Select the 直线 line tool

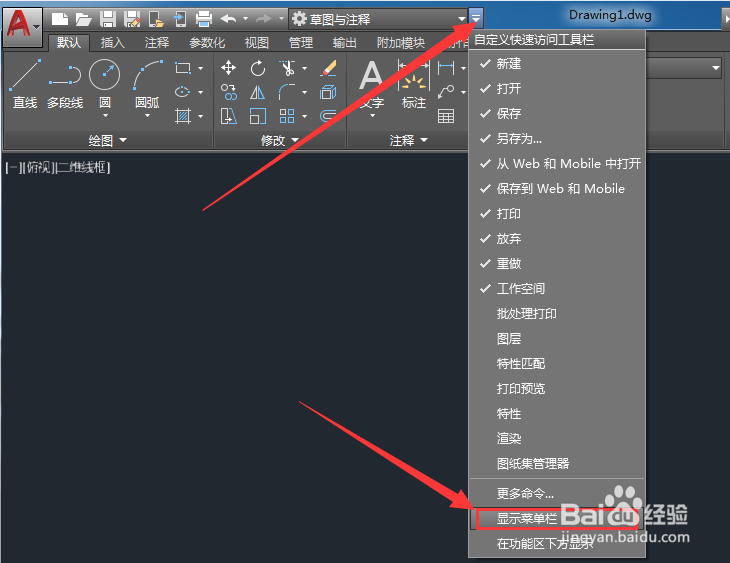click(25, 84)
